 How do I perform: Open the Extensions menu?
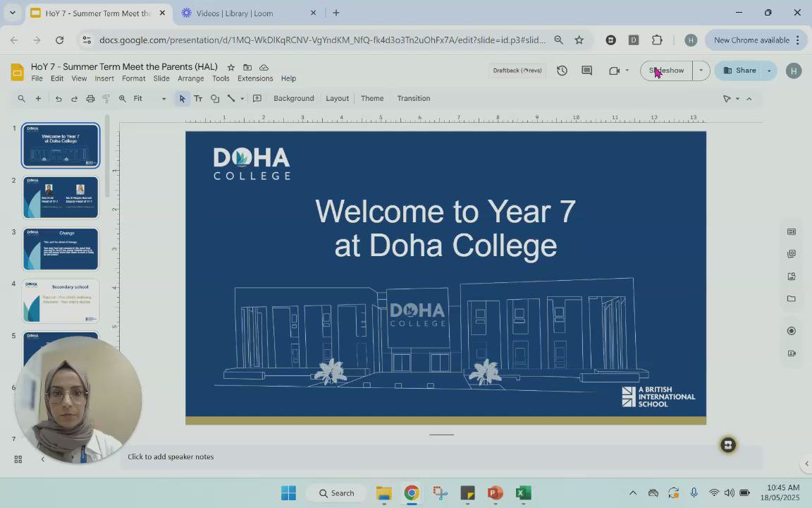pyautogui.click(x=255, y=79)
